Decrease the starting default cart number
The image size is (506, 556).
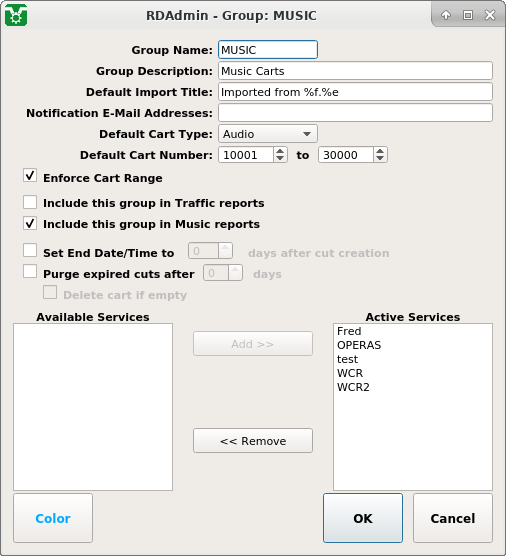point(280,159)
